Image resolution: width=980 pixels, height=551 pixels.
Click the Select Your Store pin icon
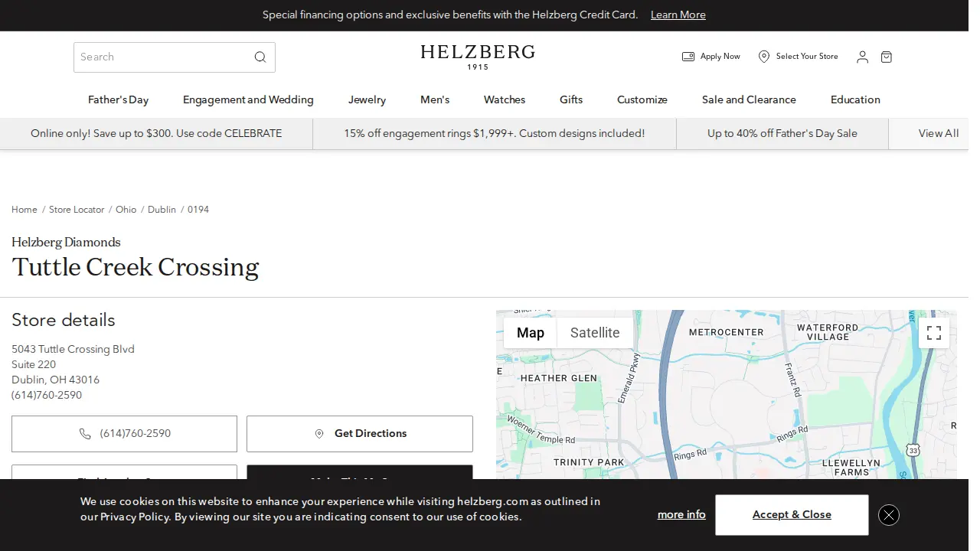[764, 57]
